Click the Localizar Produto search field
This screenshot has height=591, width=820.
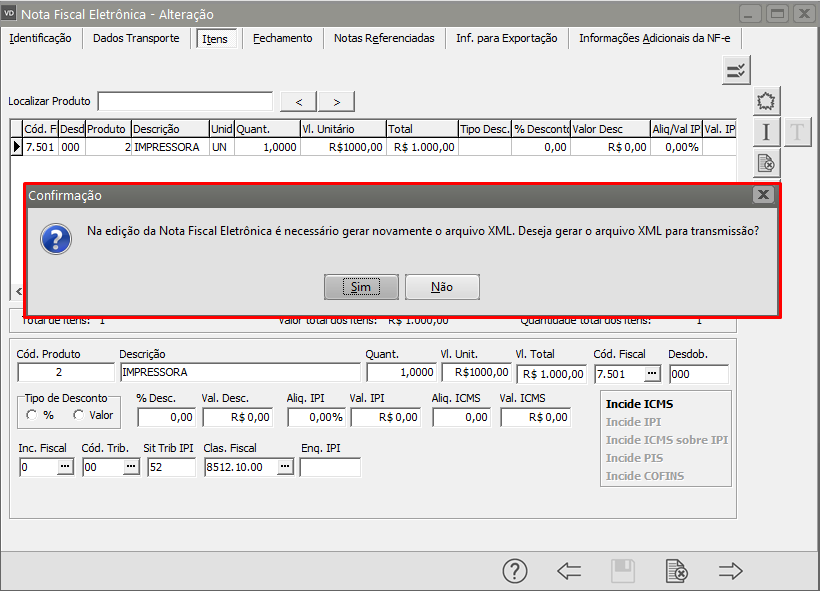(185, 101)
